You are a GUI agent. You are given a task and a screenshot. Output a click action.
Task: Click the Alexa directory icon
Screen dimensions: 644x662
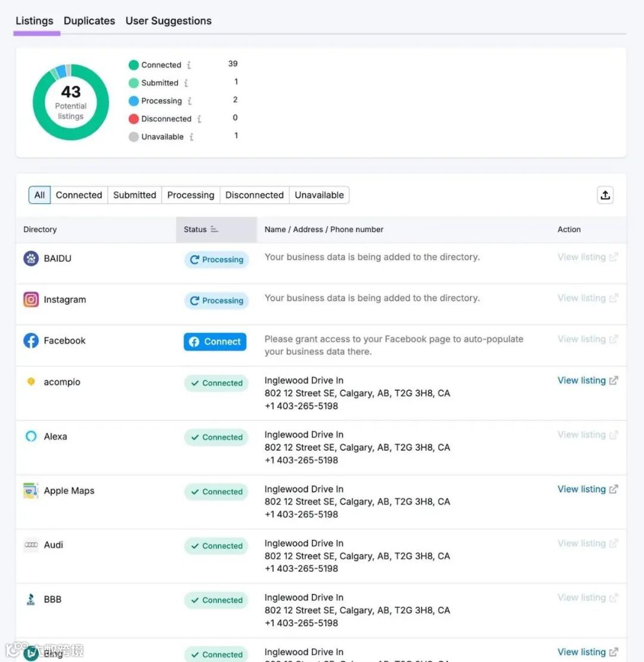tap(31, 436)
